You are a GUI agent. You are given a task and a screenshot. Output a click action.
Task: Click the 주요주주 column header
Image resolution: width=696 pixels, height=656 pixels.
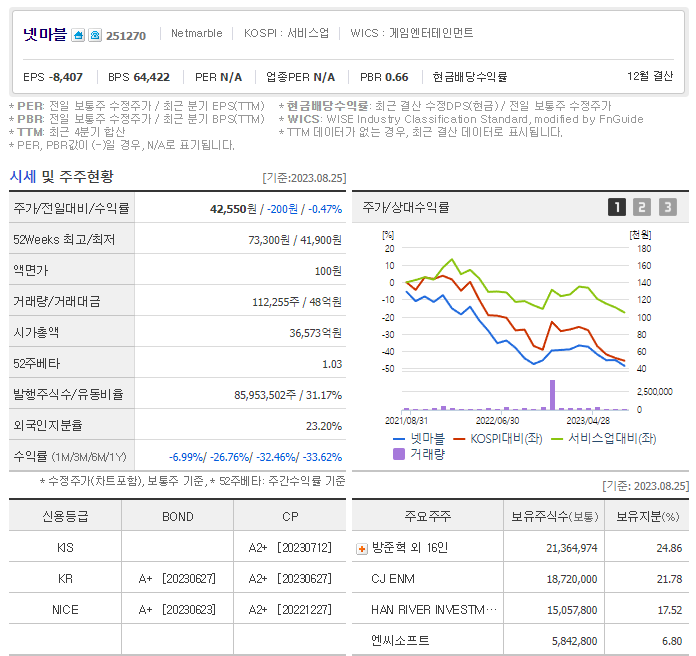(x=427, y=516)
